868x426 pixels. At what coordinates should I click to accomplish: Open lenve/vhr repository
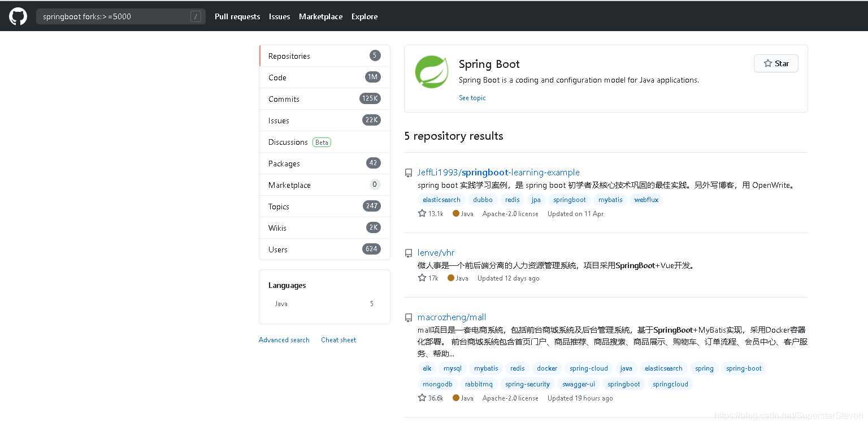pos(436,253)
